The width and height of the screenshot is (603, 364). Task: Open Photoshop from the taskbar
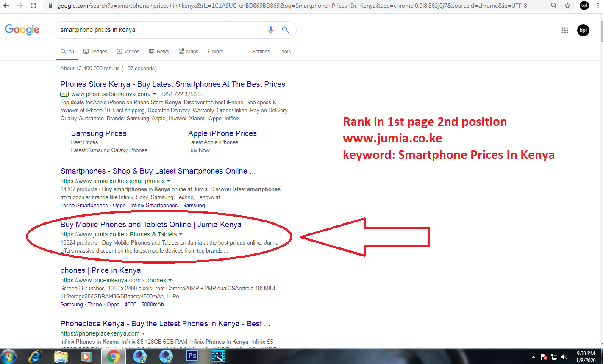(192, 356)
